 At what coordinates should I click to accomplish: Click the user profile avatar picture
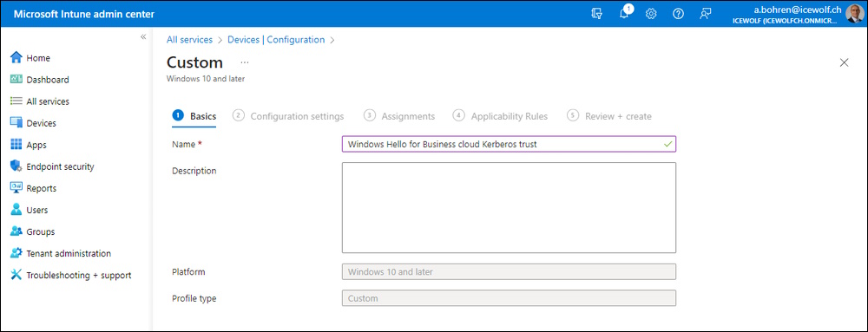click(x=855, y=14)
